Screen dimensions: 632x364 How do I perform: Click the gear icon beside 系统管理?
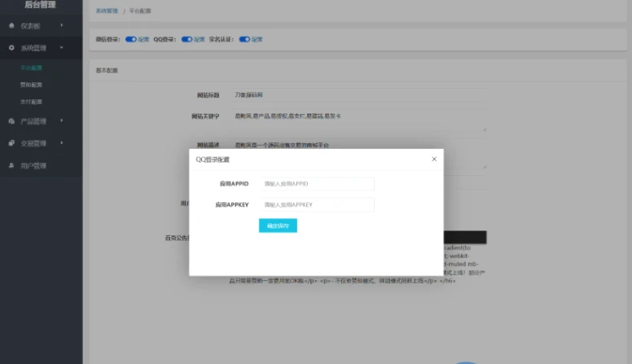(11, 47)
